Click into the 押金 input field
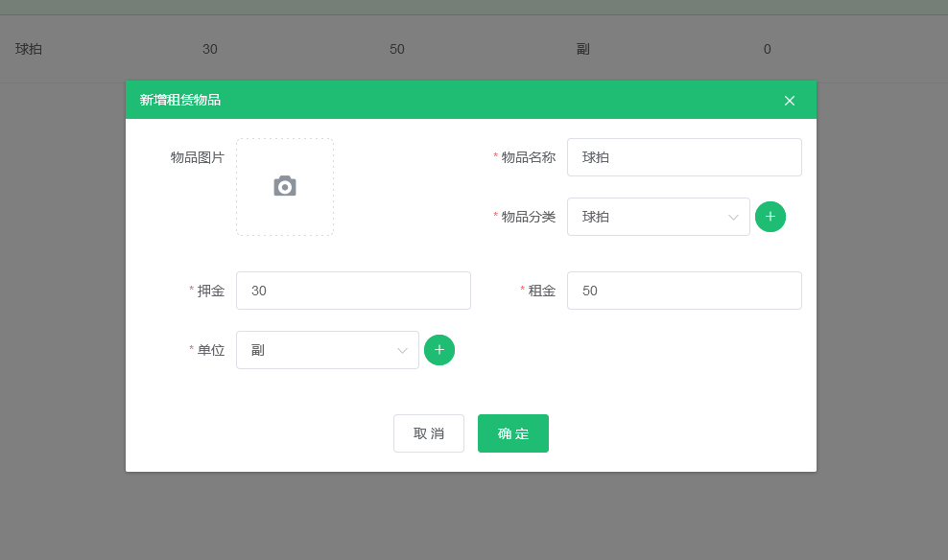Image resolution: width=948 pixels, height=560 pixels. [352, 291]
